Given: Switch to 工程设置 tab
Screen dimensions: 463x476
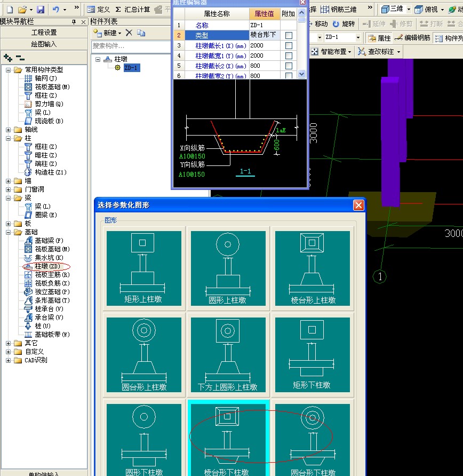Looking at the screenshot, I should click(44, 33).
